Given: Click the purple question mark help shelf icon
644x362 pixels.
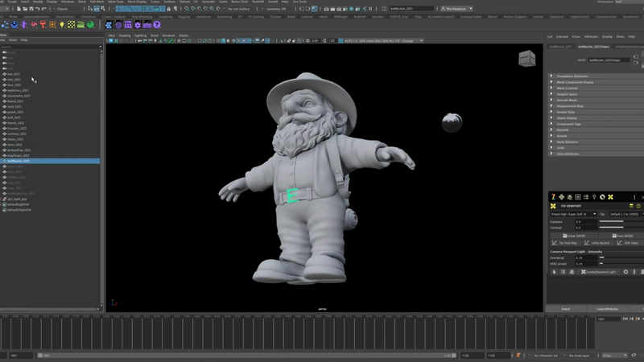Looking at the screenshot, I should tap(156, 25).
